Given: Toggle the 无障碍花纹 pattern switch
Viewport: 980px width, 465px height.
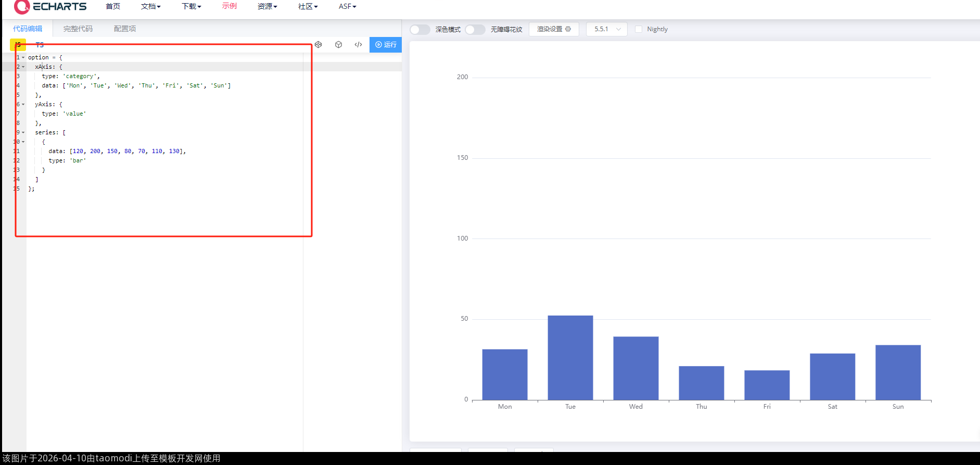Looking at the screenshot, I should click(475, 30).
